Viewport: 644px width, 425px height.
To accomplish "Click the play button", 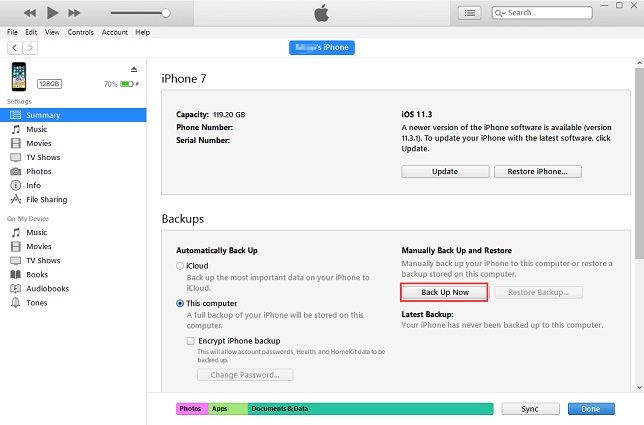I will [52, 13].
